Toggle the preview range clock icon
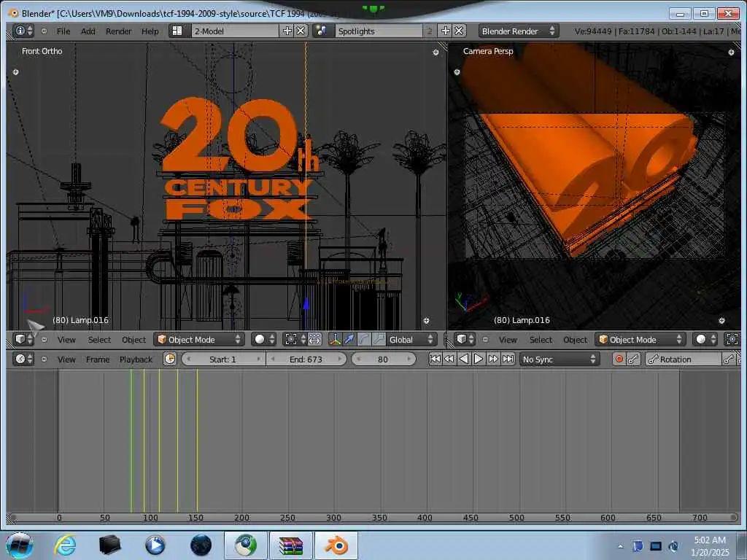747x560 pixels. tap(169, 359)
